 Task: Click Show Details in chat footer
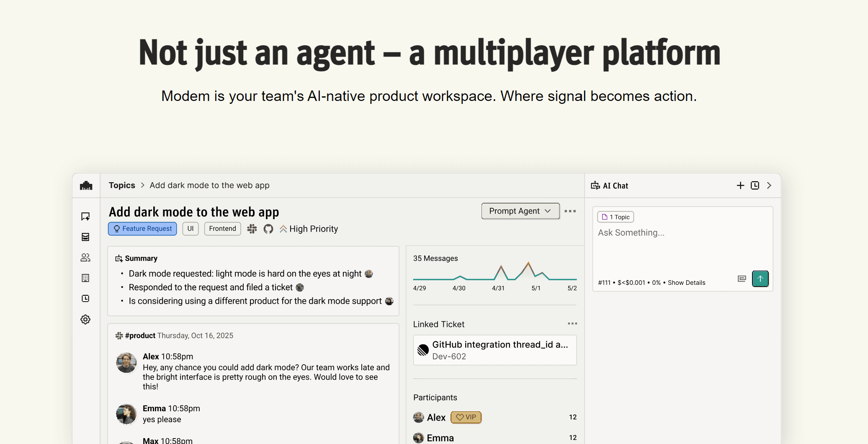[687, 283]
